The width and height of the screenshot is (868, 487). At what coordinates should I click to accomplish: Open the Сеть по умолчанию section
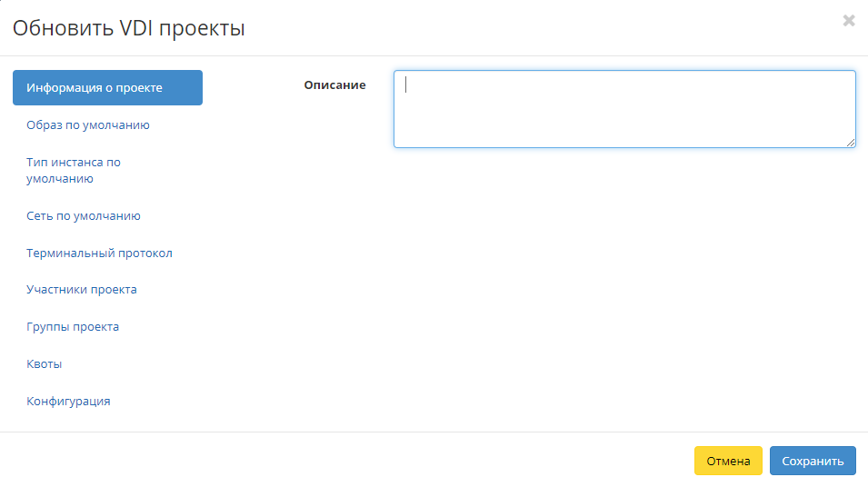[84, 216]
